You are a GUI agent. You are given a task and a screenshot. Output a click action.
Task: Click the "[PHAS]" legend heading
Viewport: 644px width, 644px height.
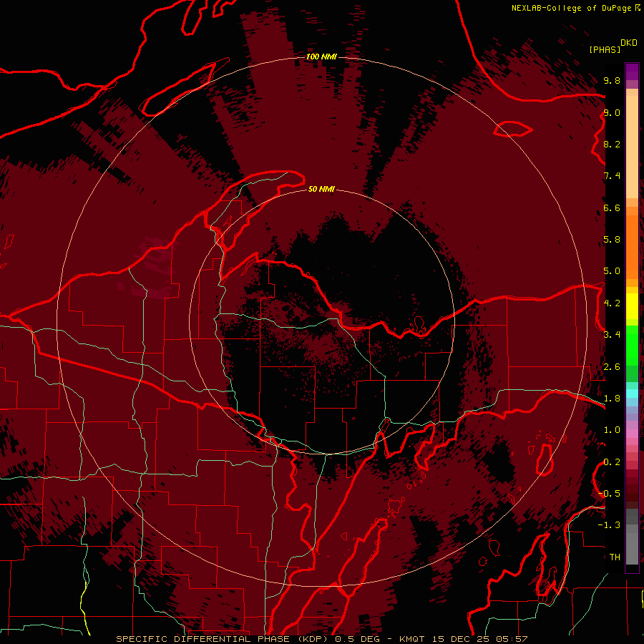(x=605, y=49)
